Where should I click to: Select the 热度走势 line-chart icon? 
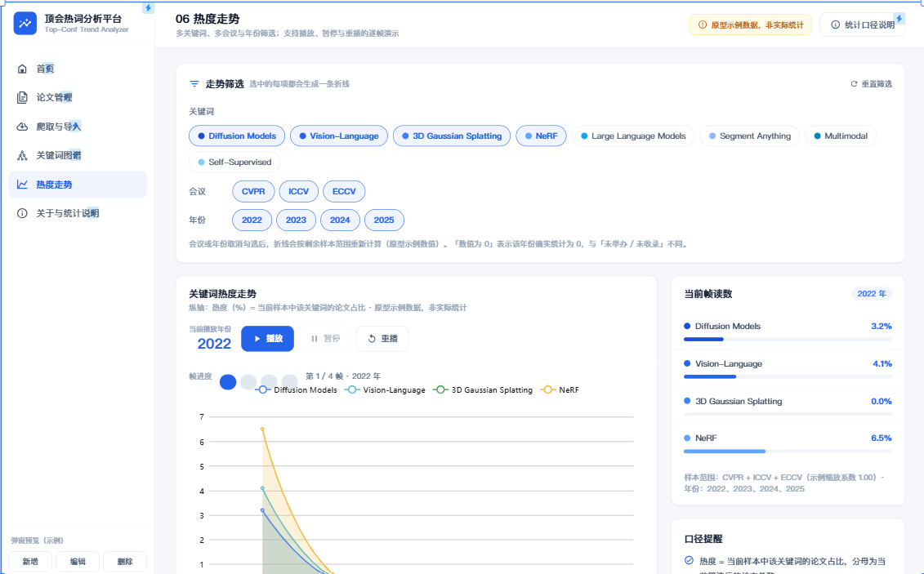point(22,185)
